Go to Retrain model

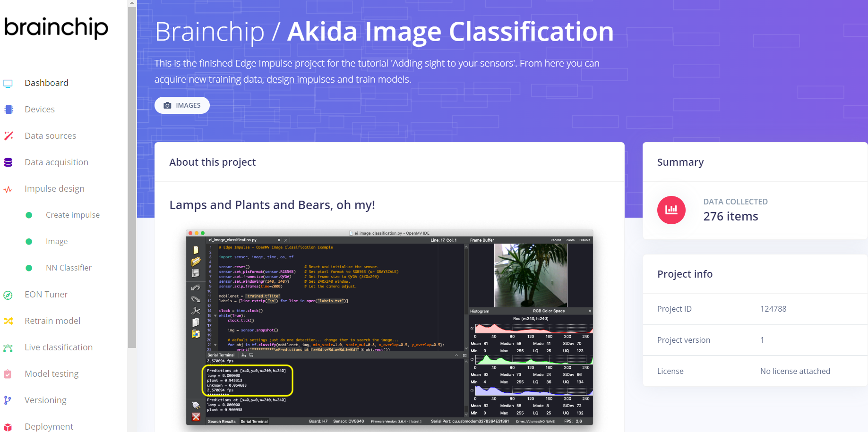coord(52,321)
